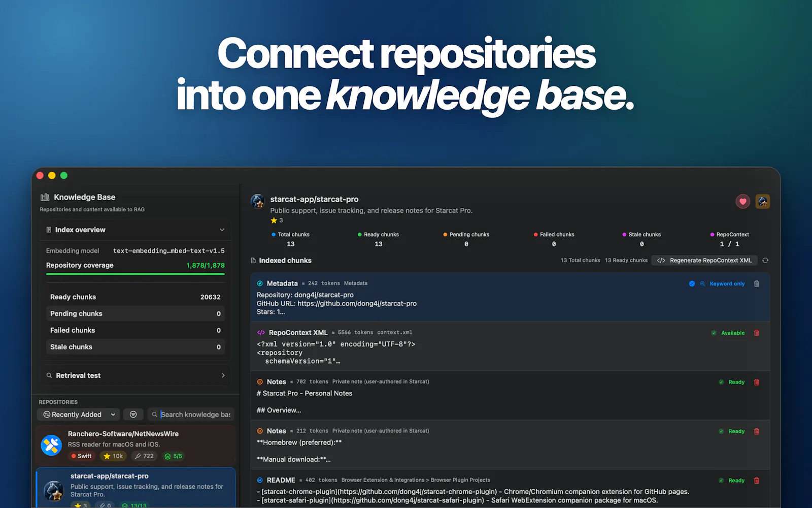812x508 pixels.
Task: Click the RepoContext 1 / 1 stat
Action: pos(730,239)
